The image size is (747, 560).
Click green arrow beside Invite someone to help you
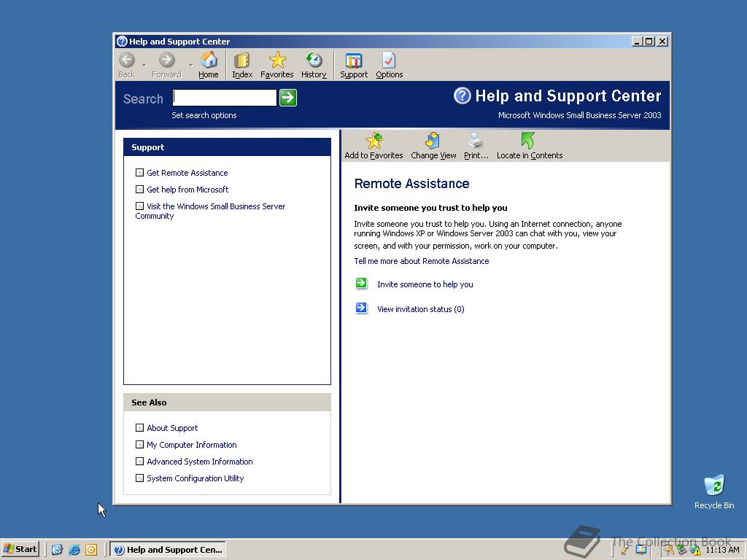(362, 284)
